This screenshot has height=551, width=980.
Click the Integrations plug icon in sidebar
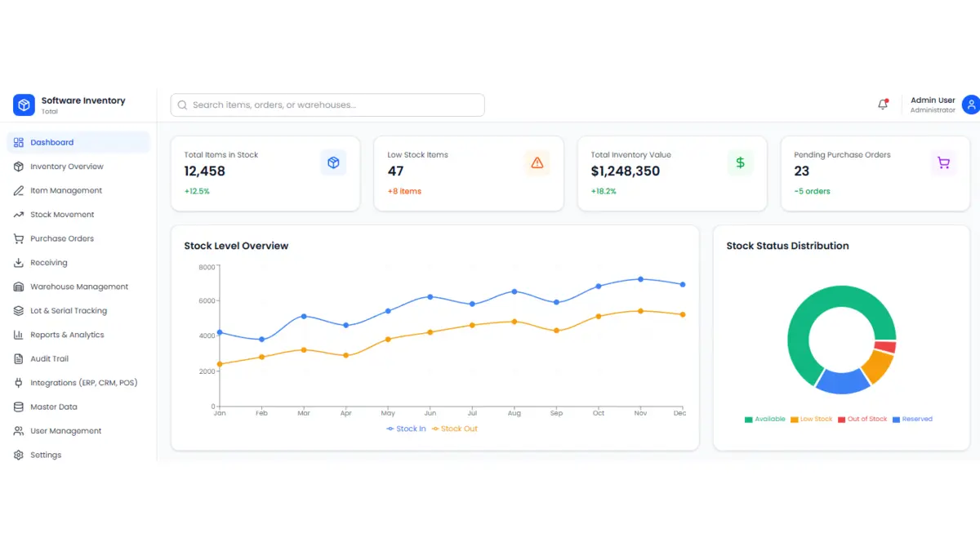19,383
